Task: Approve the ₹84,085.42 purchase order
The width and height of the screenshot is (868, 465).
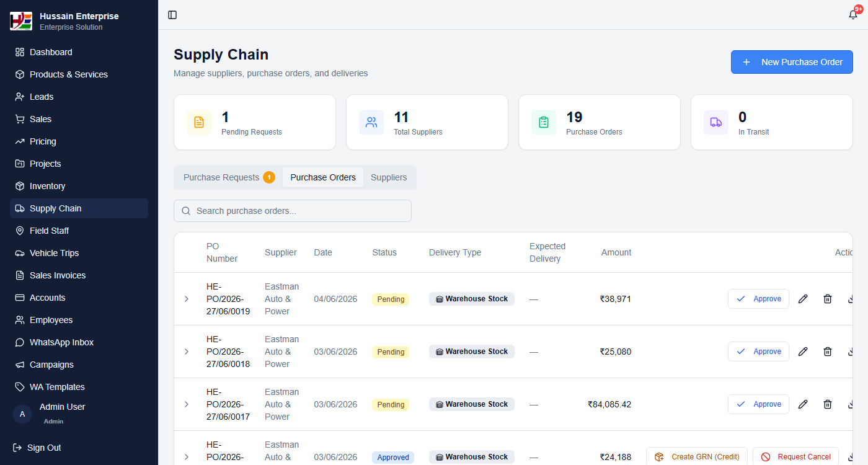Action: pyautogui.click(x=758, y=404)
